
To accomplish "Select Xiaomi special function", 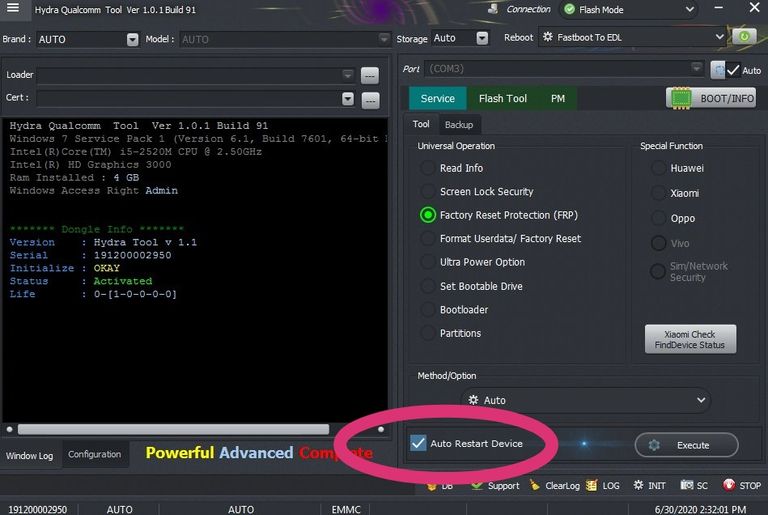I will click(x=658, y=193).
